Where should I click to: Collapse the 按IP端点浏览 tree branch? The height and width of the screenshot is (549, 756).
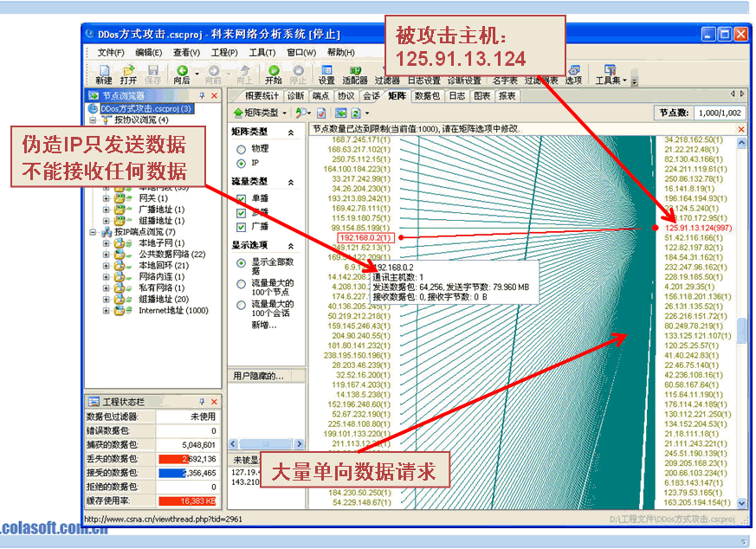coord(92,229)
